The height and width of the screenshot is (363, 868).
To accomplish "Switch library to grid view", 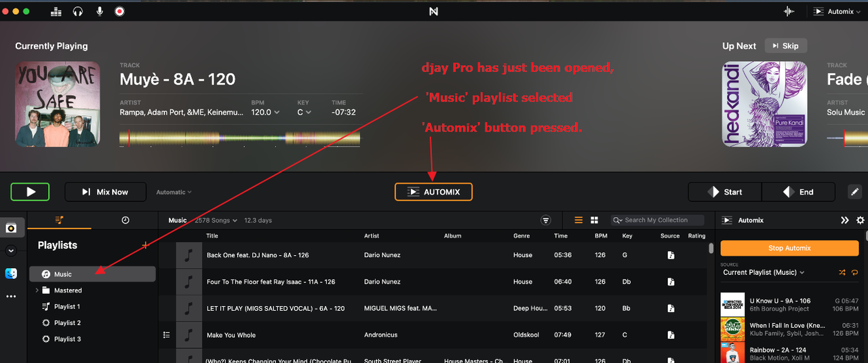I will tap(595, 220).
